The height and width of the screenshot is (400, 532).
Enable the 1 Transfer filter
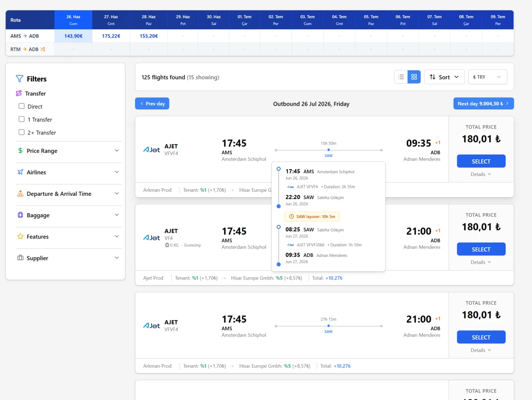pos(21,119)
